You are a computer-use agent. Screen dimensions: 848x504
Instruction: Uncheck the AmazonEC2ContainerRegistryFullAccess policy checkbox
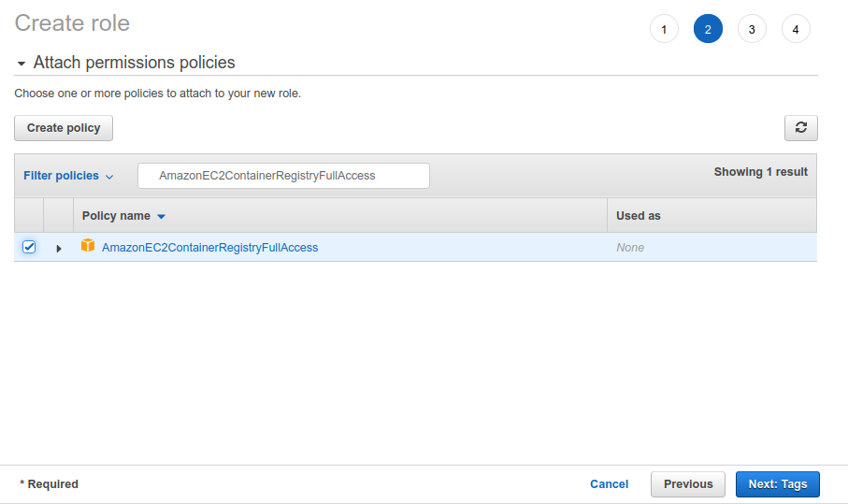[29, 247]
